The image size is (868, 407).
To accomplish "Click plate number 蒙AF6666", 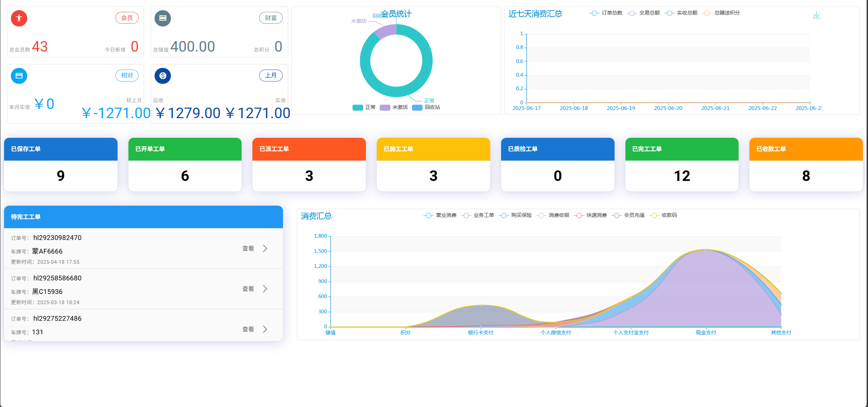I will 47,251.
